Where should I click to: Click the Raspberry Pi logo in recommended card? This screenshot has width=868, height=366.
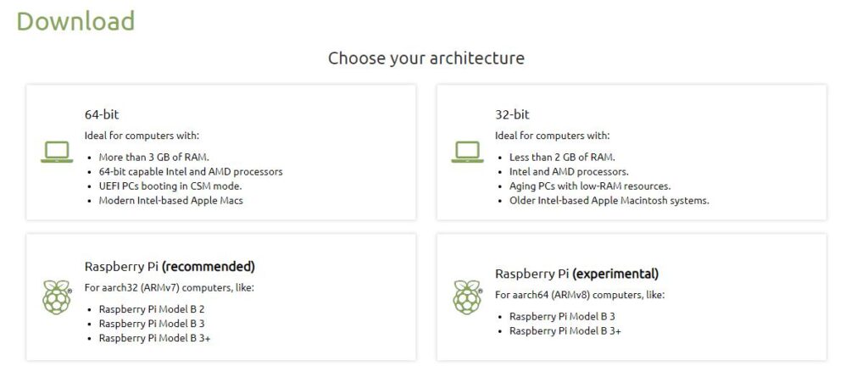tap(57, 297)
